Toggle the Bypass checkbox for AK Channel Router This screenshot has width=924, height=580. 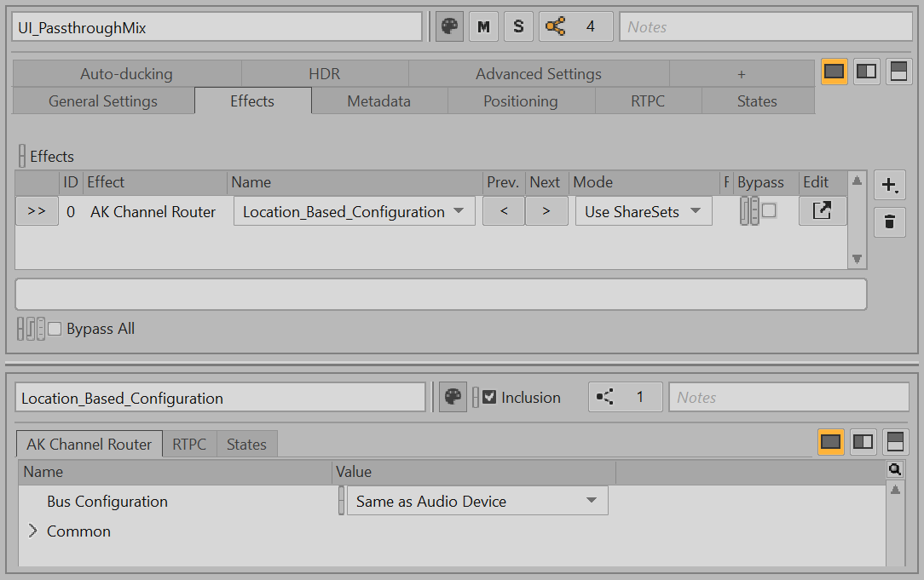pos(769,210)
